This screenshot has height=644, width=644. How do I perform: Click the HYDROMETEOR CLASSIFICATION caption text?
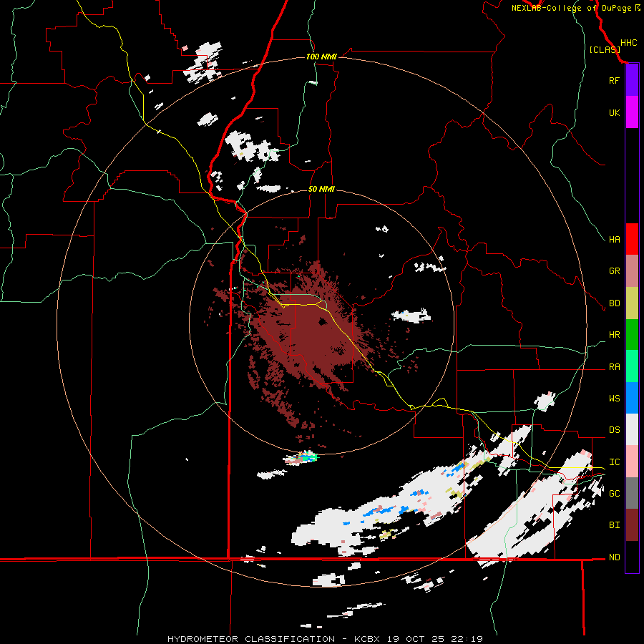251,639
